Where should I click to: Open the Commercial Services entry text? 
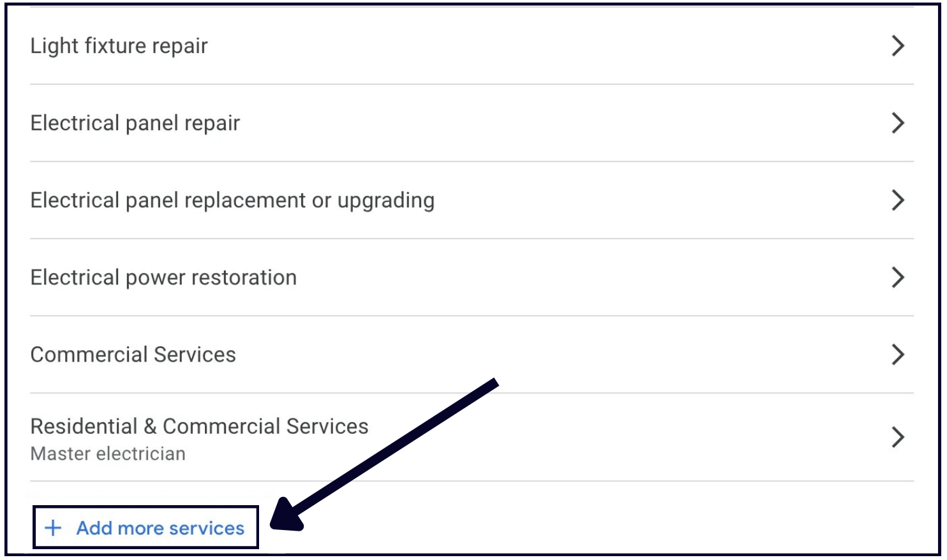click(133, 355)
